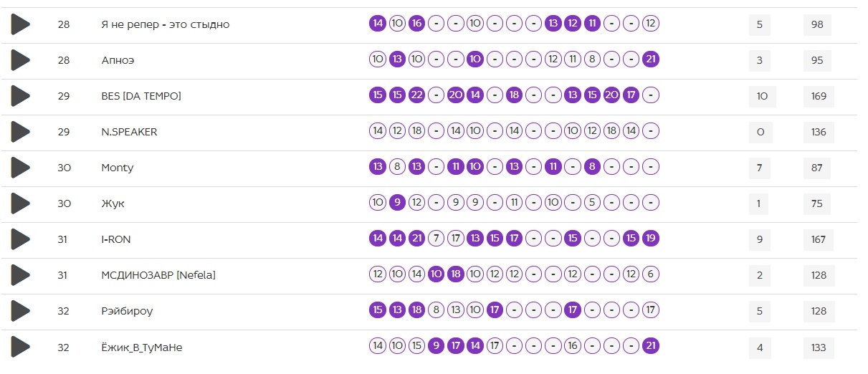This screenshot has height=374, width=868.
Task: Play the МСДИНОЗАВР [Nefela] track
Action: pos(20,275)
